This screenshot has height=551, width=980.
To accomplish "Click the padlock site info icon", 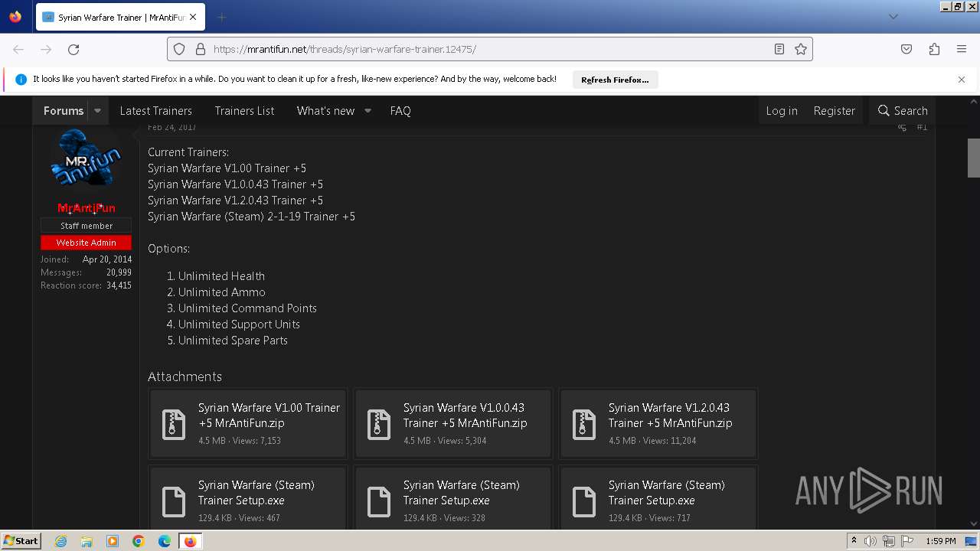I will pyautogui.click(x=201, y=49).
